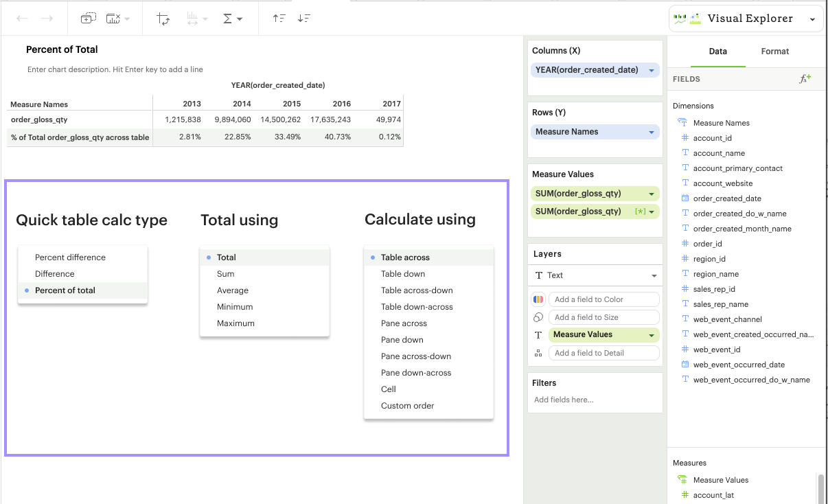Image resolution: width=828 pixels, height=504 pixels.
Task: Click the add calculated field fx icon
Action: (x=805, y=79)
